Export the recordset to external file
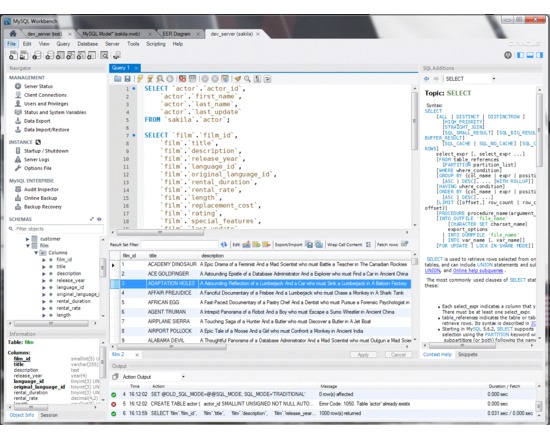This screenshot has height=440, width=550. click(309, 245)
